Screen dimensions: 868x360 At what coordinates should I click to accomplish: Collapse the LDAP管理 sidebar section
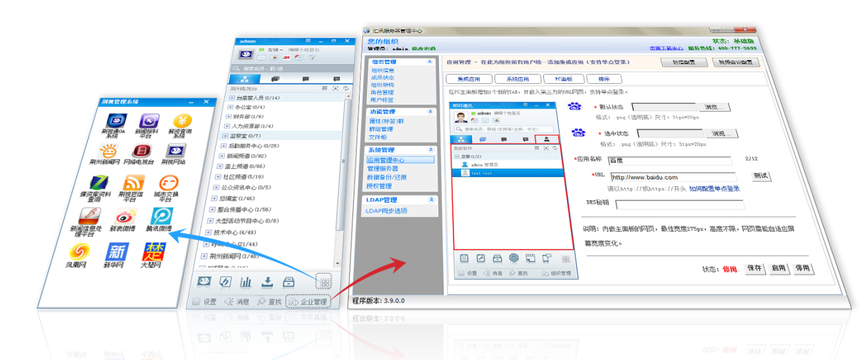[x=430, y=199]
